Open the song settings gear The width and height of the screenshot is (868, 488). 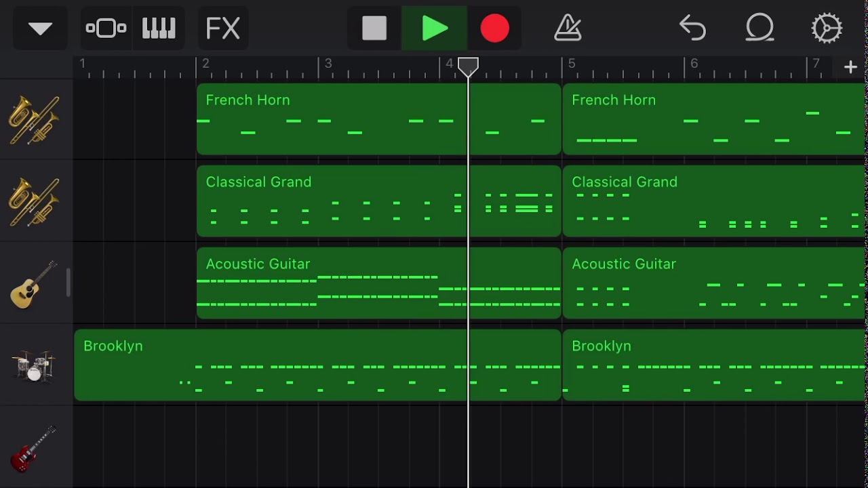click(827, 28)
